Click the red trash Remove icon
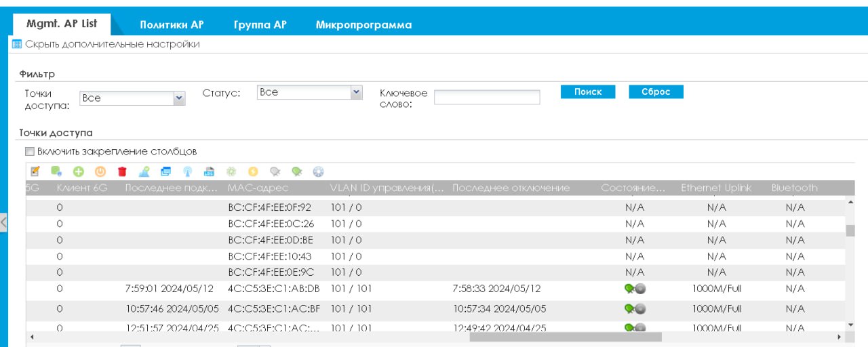Viewport: 868px width, 347px height. [122, 172]
